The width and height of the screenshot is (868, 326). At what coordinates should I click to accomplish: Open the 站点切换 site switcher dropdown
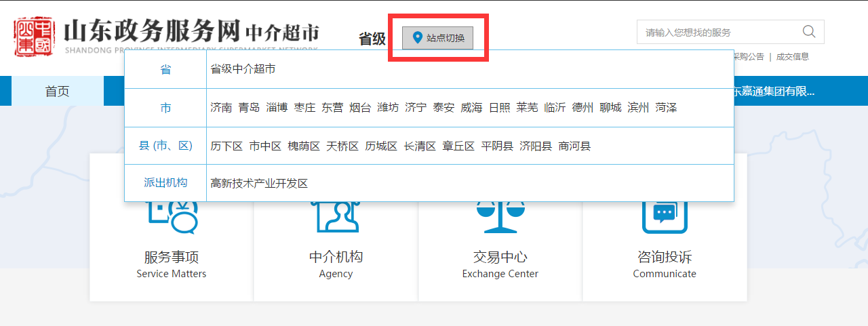click(x=437, y=38)
